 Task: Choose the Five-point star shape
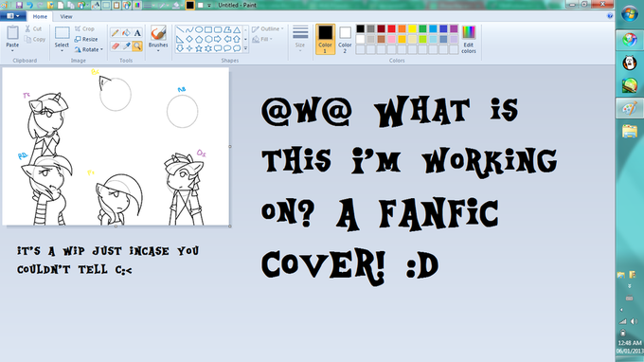[x=199, y=48]
